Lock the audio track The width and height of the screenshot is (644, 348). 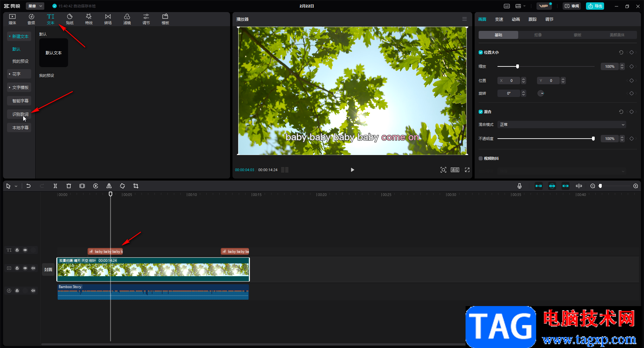(x=17, y=291)
